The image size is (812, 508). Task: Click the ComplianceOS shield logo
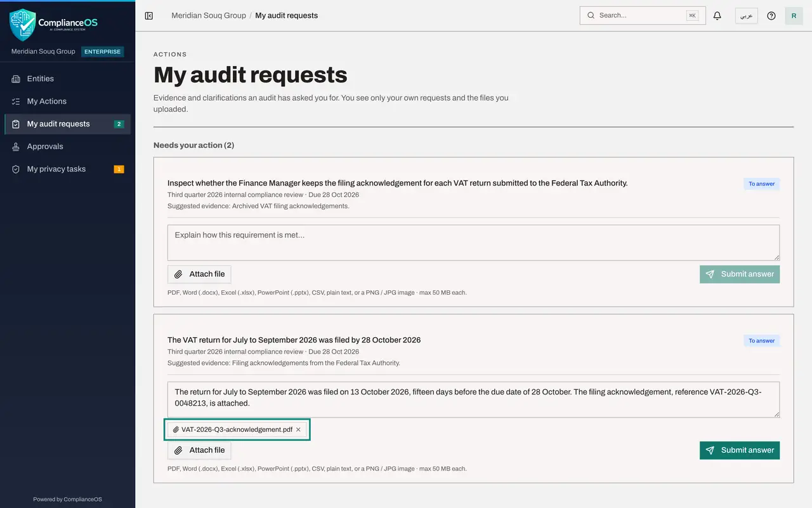click(23, 24)
